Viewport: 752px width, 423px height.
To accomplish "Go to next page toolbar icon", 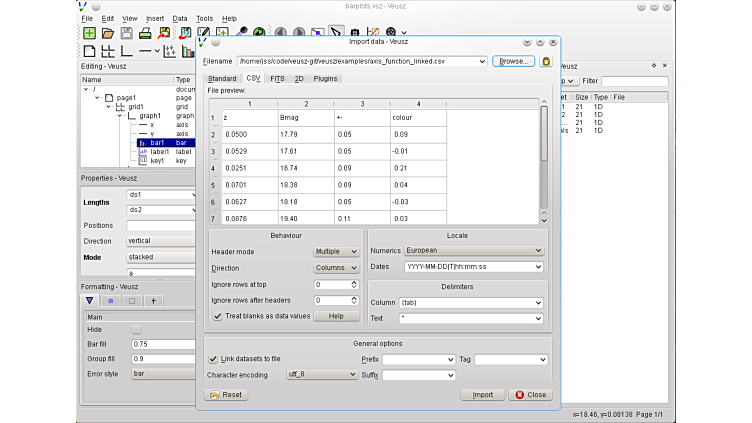I will tap(299, 32).
